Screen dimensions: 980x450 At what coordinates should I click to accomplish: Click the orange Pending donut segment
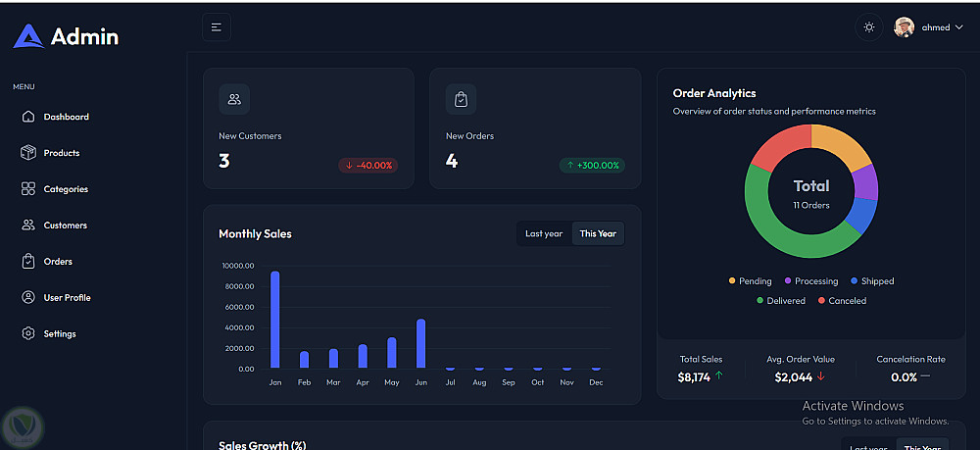(x=843, y=144)
